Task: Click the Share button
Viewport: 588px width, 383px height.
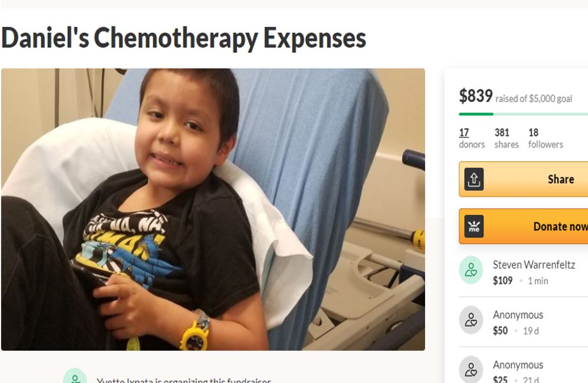Action: [x=523, y=179]
